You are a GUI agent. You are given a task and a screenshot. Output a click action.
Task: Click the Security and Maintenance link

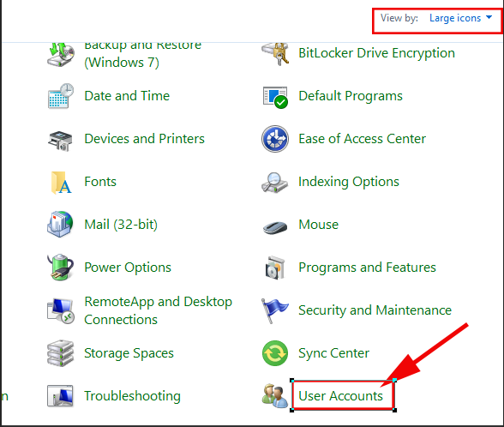coord(375,310)
